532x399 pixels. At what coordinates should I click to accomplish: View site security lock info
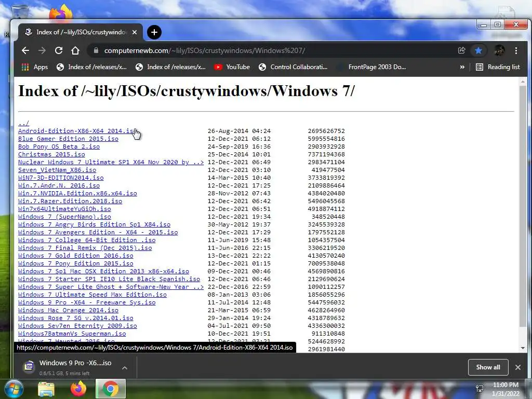click(x=96, y=50)
